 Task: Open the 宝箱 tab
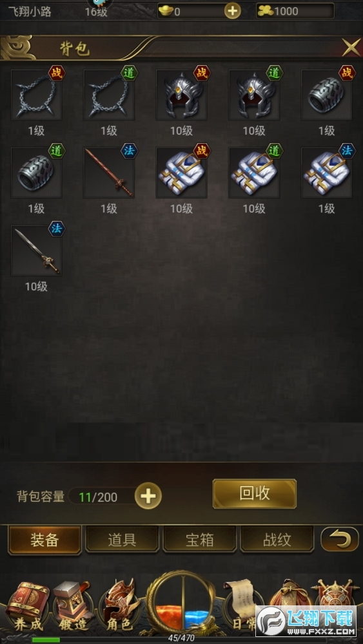199,540
